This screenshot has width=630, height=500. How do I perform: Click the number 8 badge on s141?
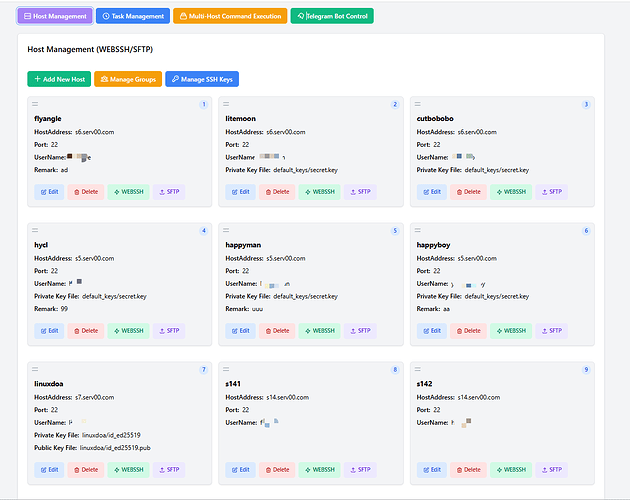[395, 370]
